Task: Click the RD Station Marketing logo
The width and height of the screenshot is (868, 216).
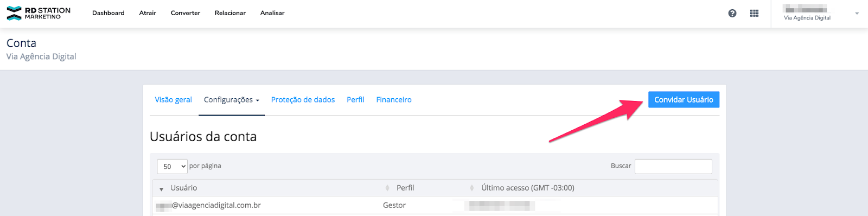Action: (39, 13)
